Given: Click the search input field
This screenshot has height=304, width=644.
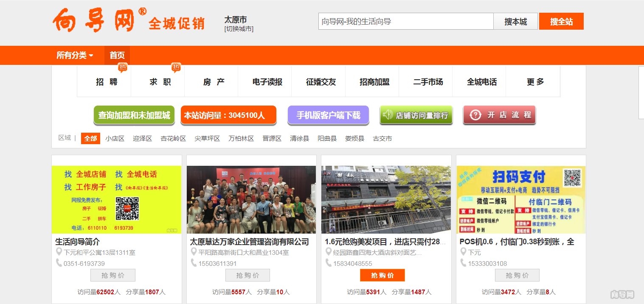Looking at the screenshot, I should point(405,21).
